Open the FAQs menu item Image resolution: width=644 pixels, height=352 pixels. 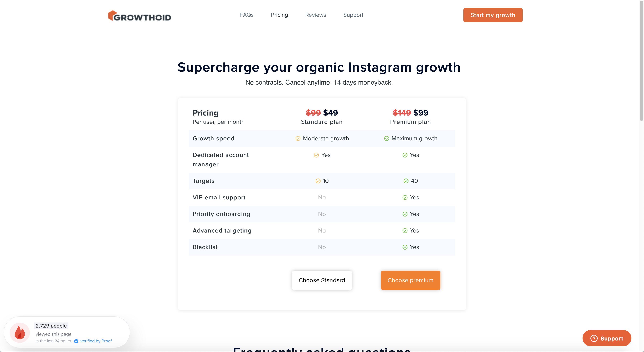pos(247,15)
